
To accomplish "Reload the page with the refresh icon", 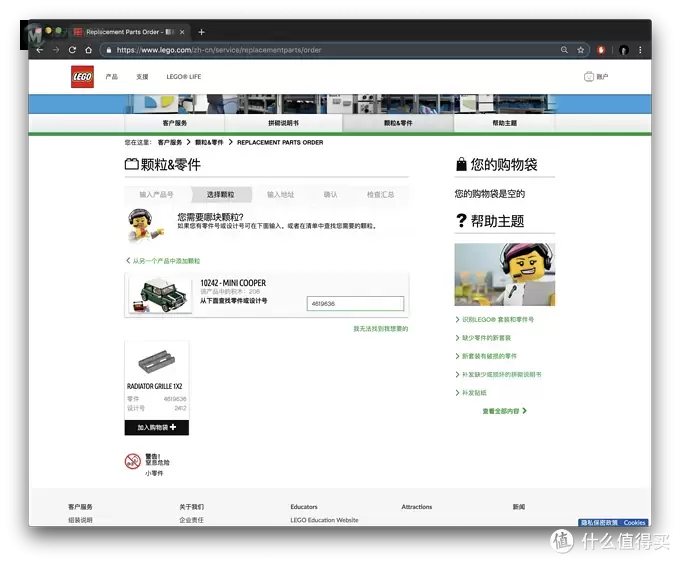I will (x=72, y=50).
